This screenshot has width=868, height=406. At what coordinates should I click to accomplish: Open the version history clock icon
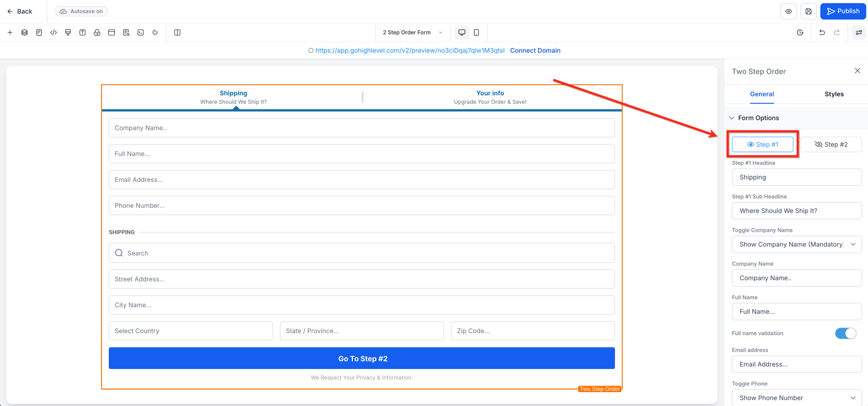(x=801, y=32)
